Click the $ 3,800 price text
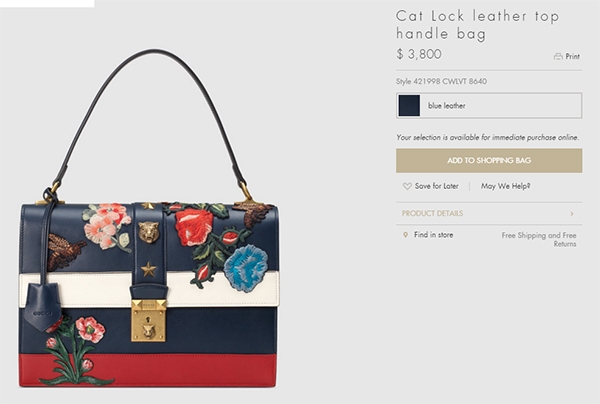 (x=419, y=54)
